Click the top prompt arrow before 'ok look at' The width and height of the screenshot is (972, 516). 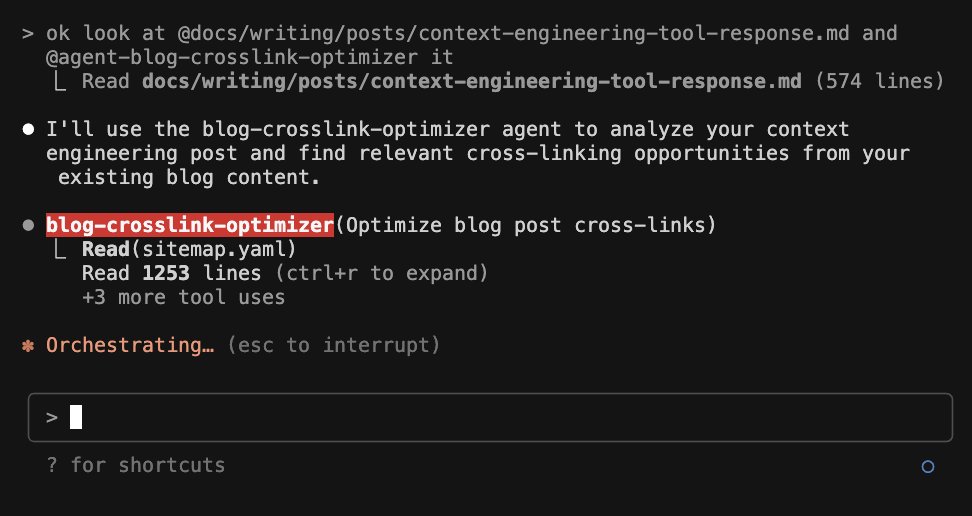[x=27, y=33]
